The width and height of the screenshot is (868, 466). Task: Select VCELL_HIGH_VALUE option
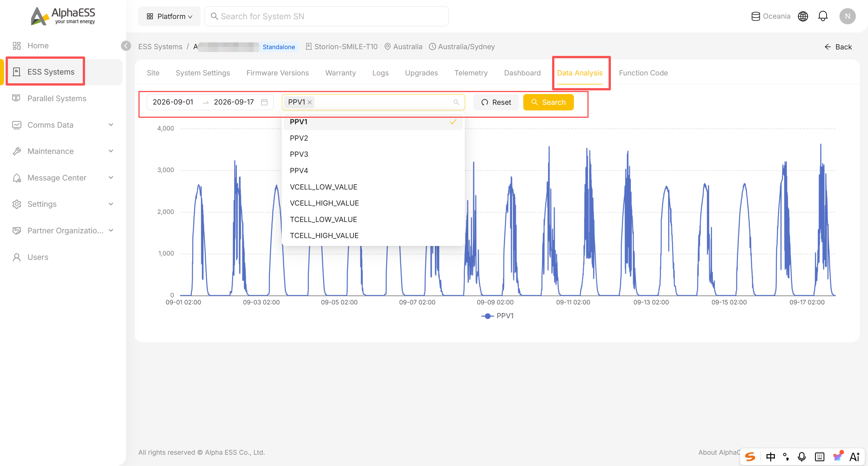(x=373, y=203)
